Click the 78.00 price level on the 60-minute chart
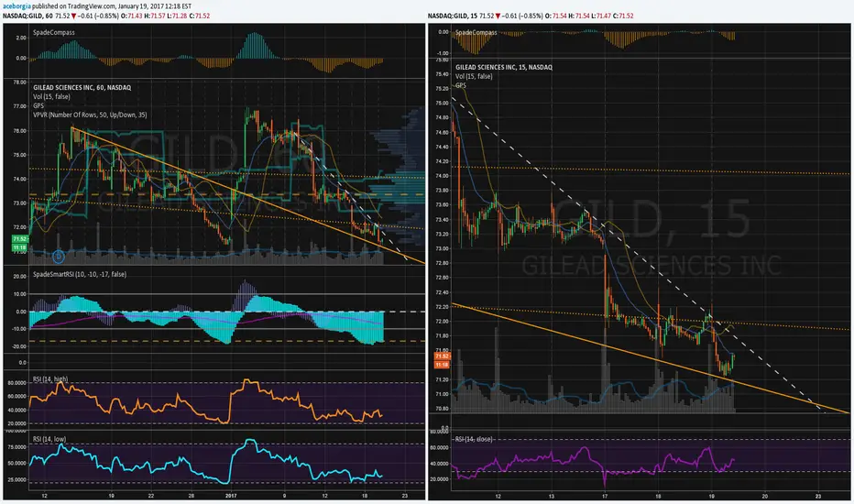The height and width of the screenshot is (504, 854). coord(19,82)
